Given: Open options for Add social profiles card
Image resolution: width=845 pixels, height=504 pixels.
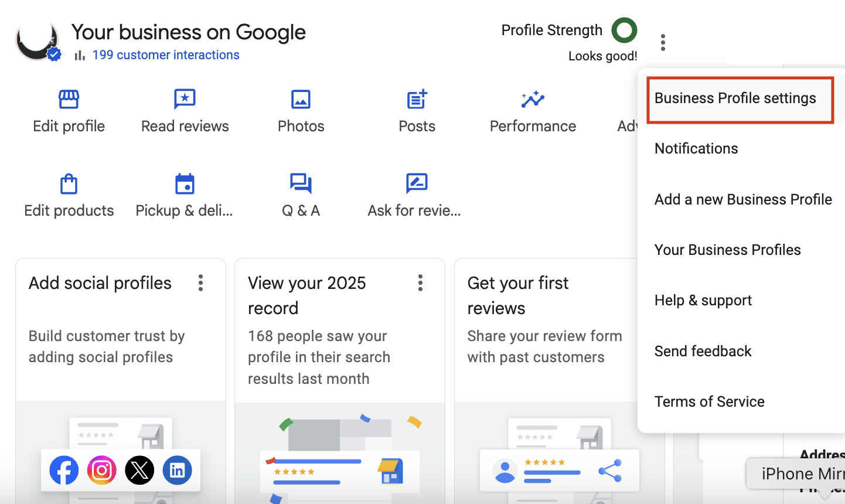Looking at the screenshot, I should click(200, 283).
